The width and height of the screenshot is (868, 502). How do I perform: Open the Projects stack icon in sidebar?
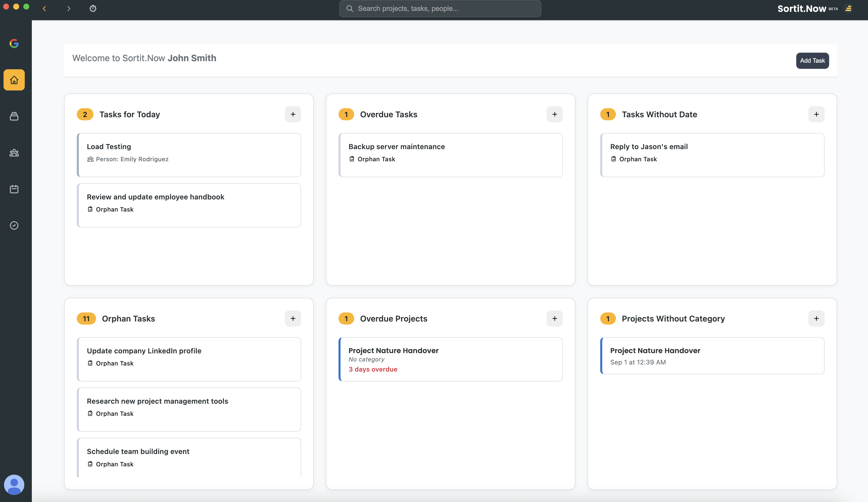coord(14,117)
